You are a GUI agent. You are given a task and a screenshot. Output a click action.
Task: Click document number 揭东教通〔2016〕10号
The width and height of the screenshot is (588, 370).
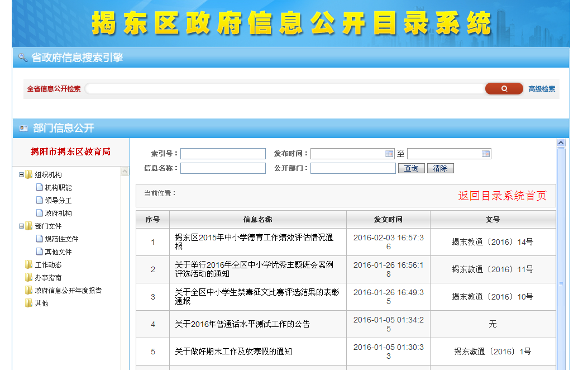[493, 297]
